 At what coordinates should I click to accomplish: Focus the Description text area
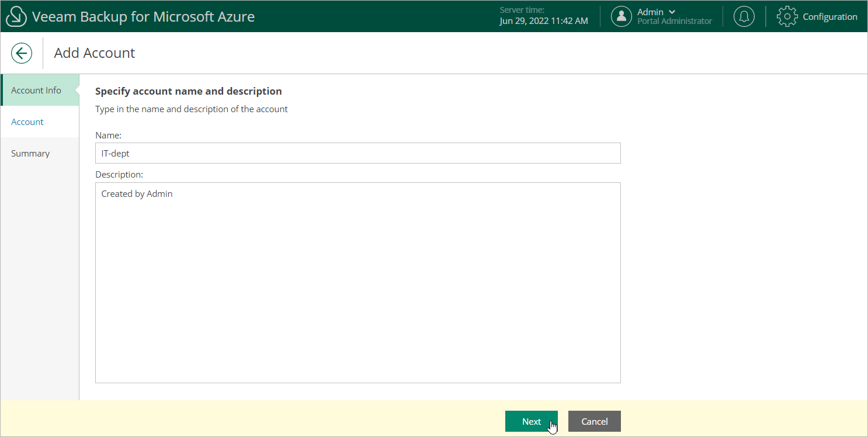[357, 283]
